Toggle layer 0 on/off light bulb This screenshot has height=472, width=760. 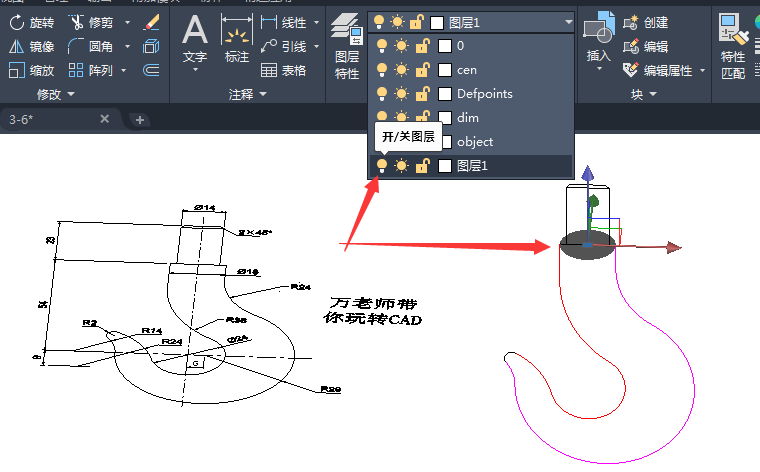(382, 46)
